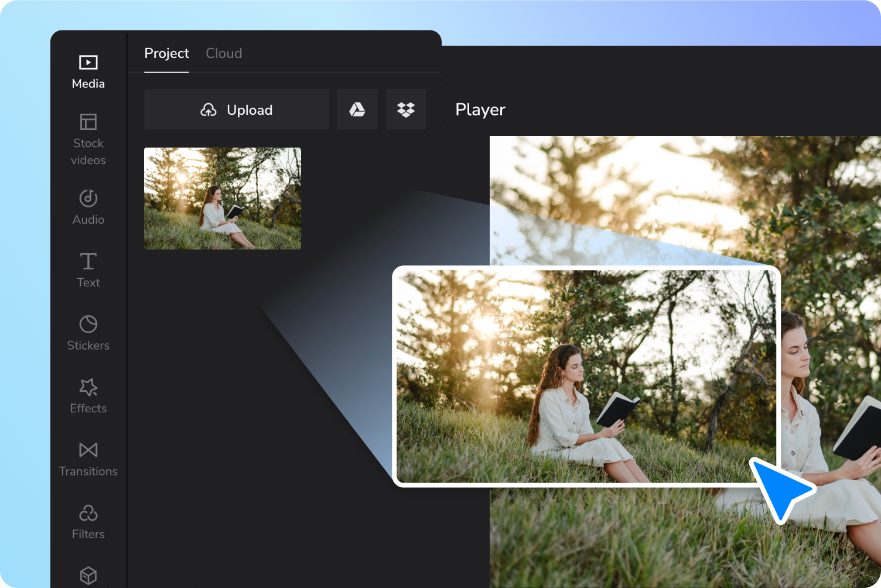This screenshot has height=588, width=881.
Task: Click the Upload button
Action: click(237, 110)
